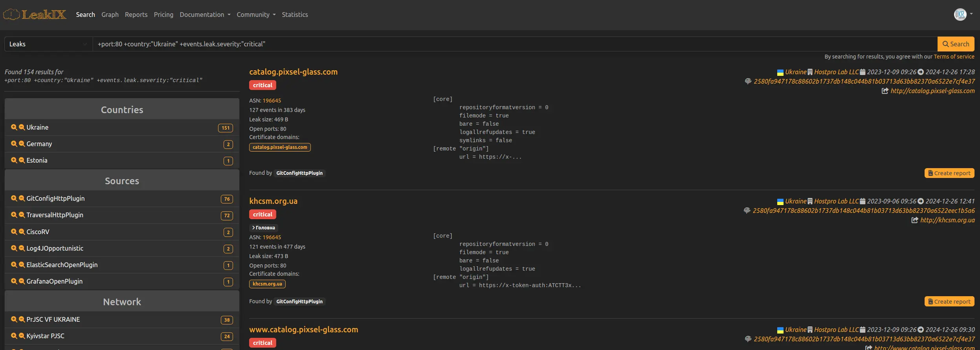Click Create report for khcsm.org.ua
Viewport: 980px width, 350px height.
(x=949, y=302)
